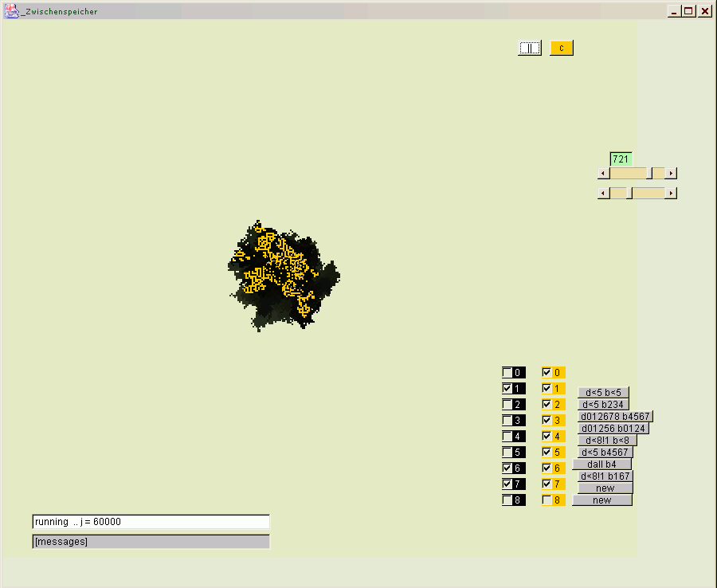Viewport: 717px width, 588px height.
Task: Apply preset 'd<5 b<5'
Action: pos(603,392)
